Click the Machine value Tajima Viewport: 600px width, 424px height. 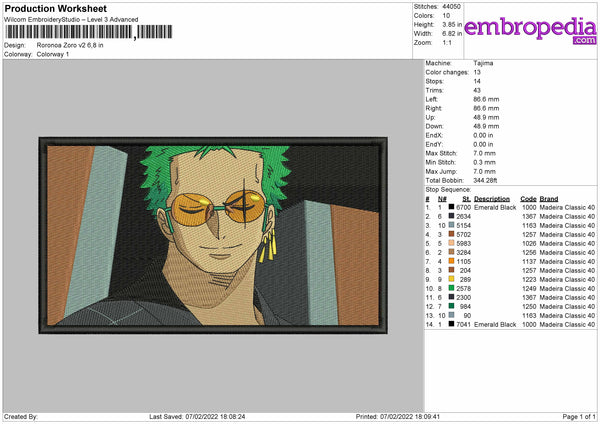coord(483,63)
